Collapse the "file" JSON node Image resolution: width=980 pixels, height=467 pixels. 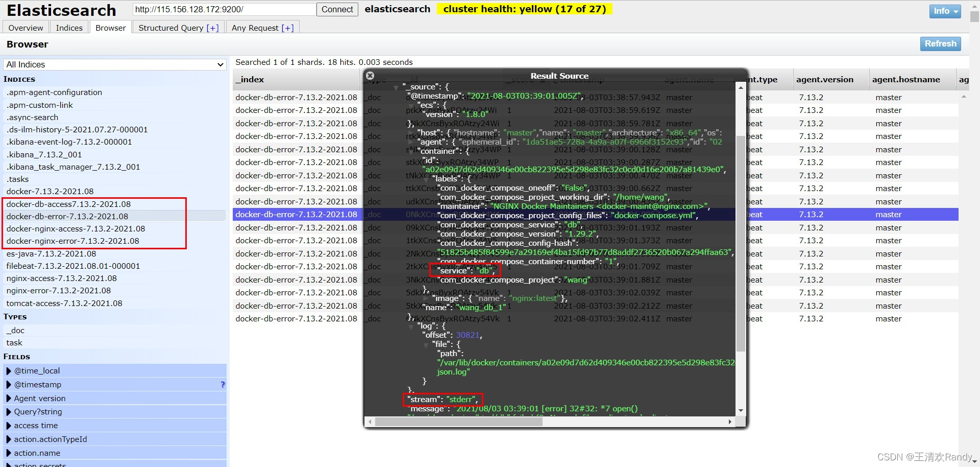[x=427, y=345]
